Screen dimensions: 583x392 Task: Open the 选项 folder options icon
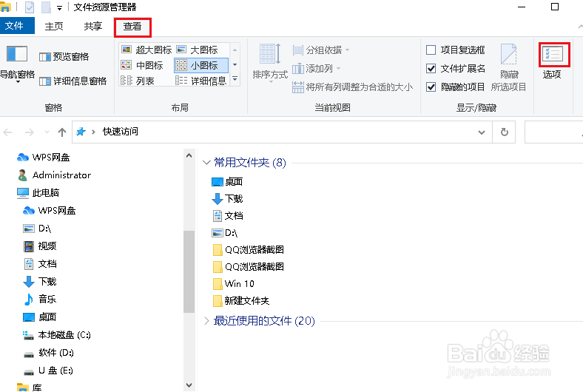[552, 54]
